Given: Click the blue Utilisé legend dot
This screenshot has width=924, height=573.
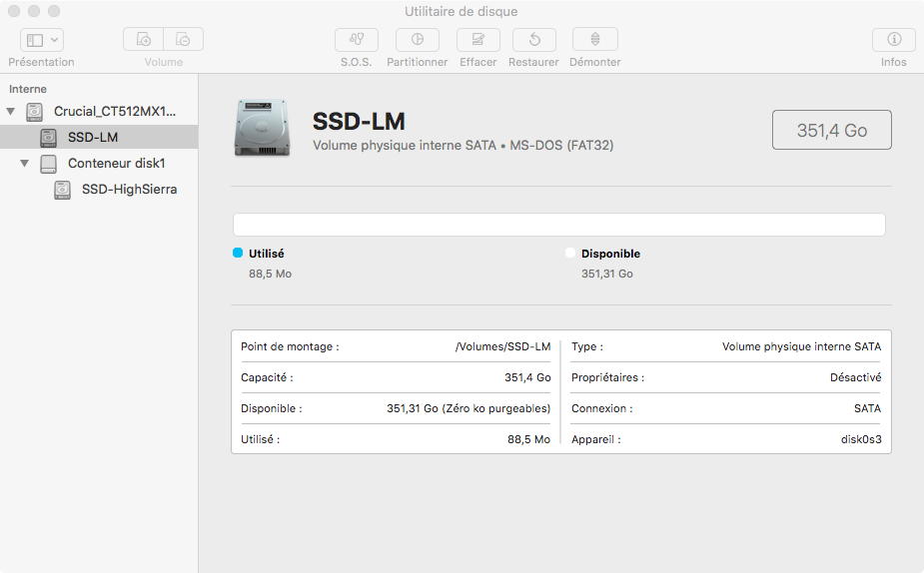Looking at the screenshot, I should pyautogui.click(x=238, y=254).
